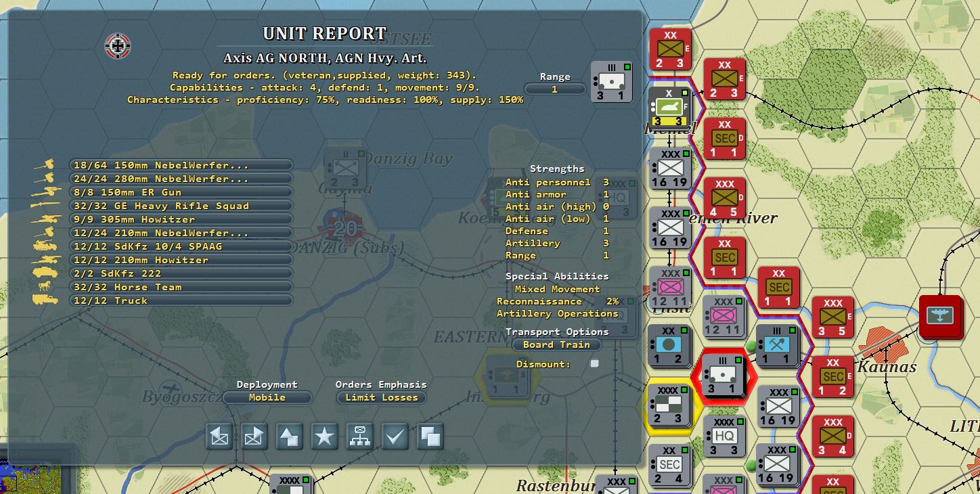Toggle the Dismount checkbox
This screenshot has width=980, height=494.
[x=594, y=364]
